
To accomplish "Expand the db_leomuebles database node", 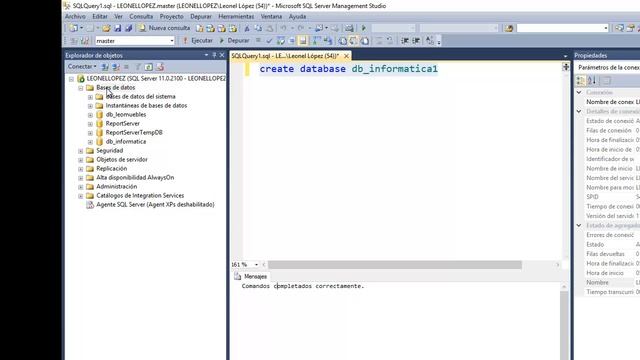I will click(x=90, y=115).
